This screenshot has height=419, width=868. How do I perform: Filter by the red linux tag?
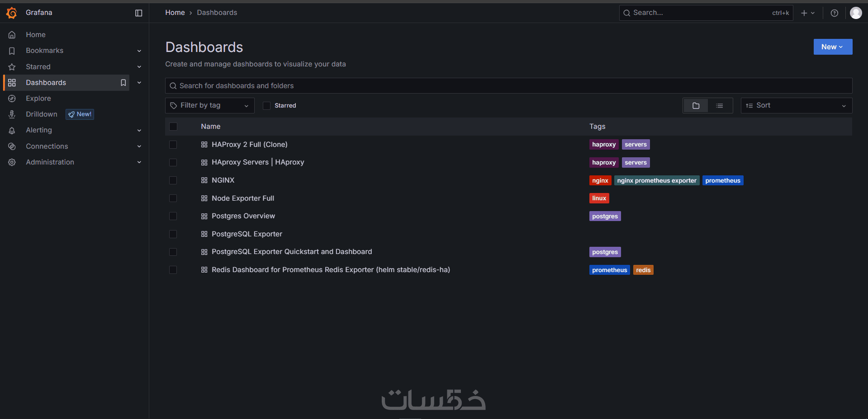click(x=599, y=198)
